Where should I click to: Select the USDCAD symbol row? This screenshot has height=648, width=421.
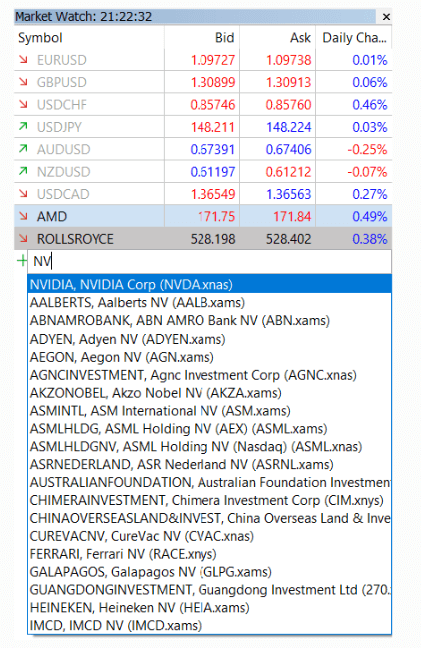pos(203,194)
